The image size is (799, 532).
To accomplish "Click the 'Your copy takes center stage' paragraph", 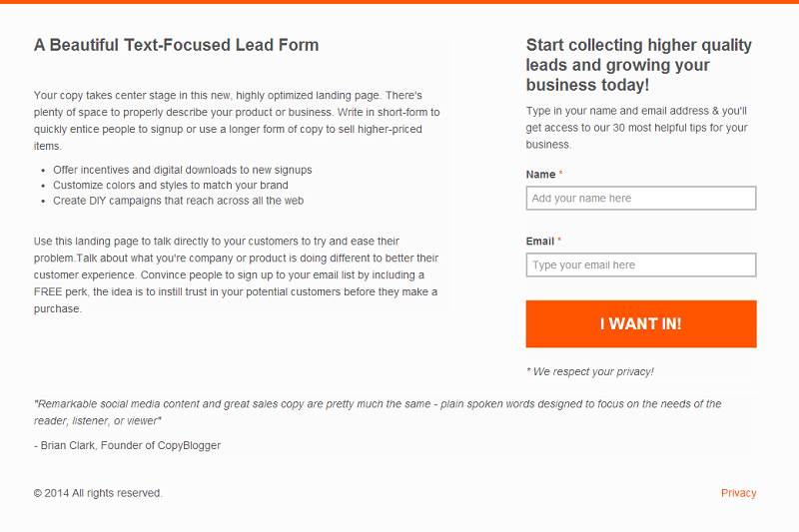I will (237, 121).
